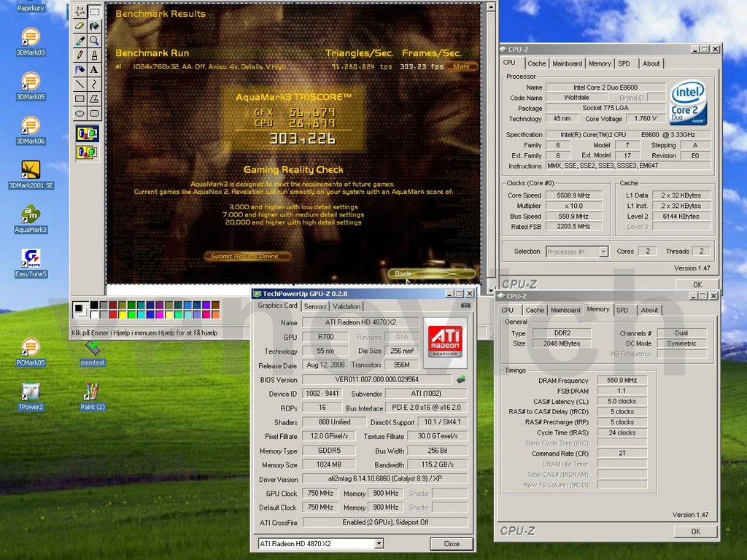
Task: Open the 3DMark05 desktop shortcut
Action: [x=31, y=86]
